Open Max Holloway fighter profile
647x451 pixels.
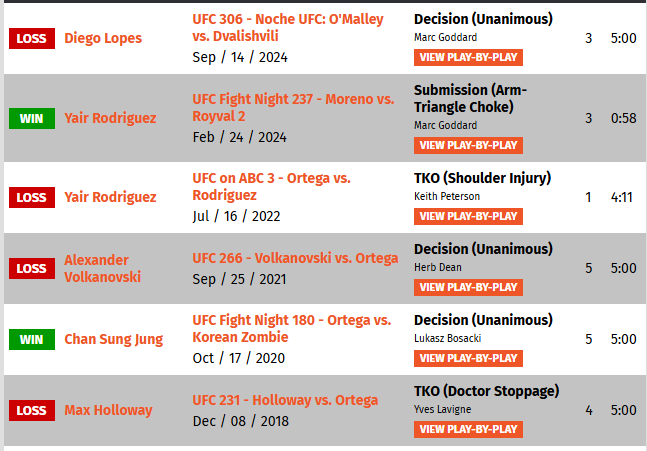[x=108, y=410]
